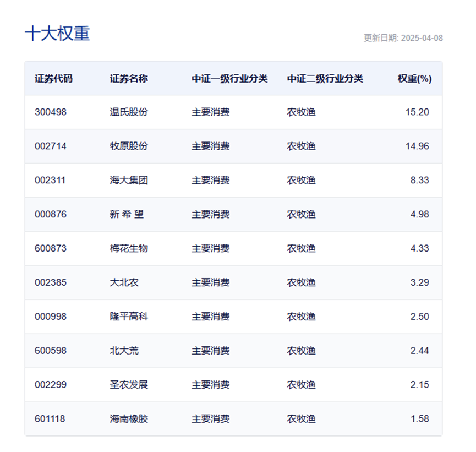Click 农牧渔 in the 大北农 row
476x452 pixels.
pos(302,282)
